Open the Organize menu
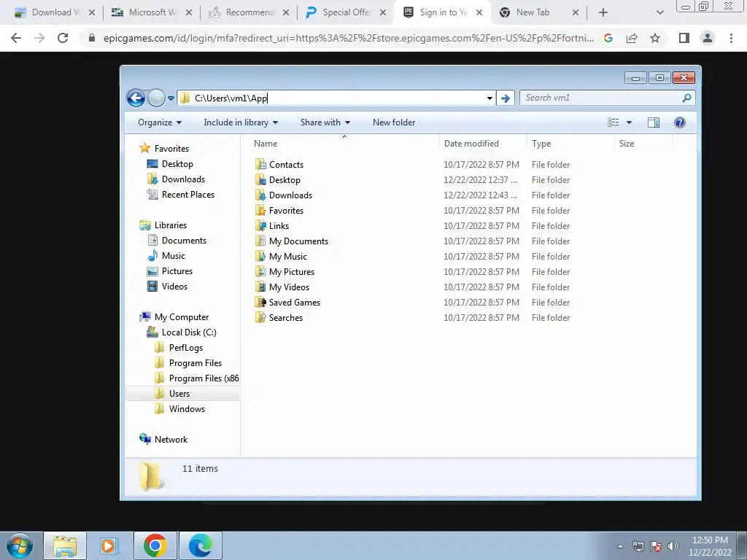Viewport: 747px width, 560px height. coord(160,122)
